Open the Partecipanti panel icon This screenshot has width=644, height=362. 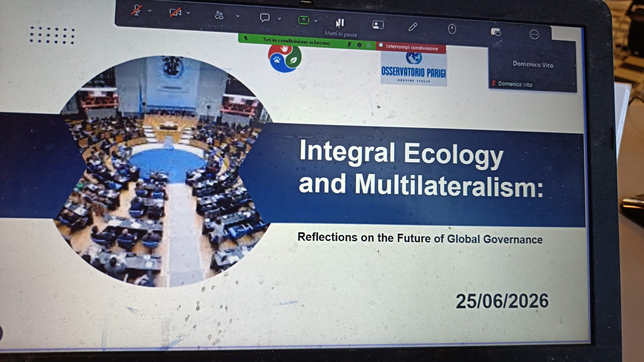tap(219, 15)
